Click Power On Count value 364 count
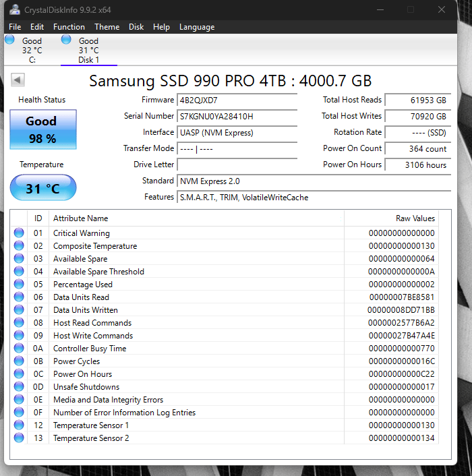The image size is (472, 476). [x=418, y=149]
